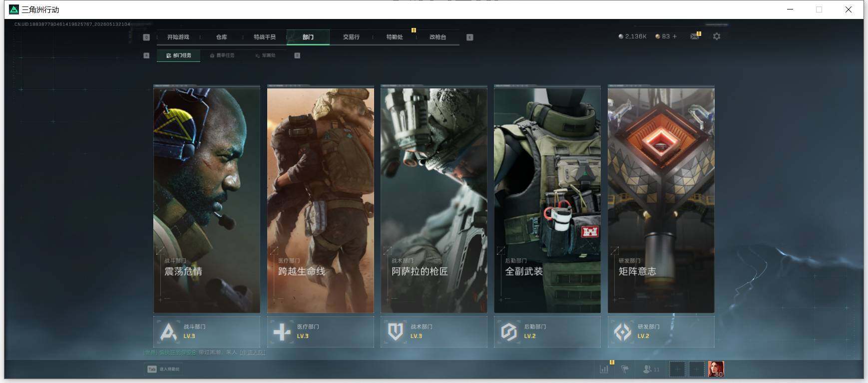The width and height of the screenshot is (868, 383).
Task: Click the 三角洲行动 app icon in title bar
Action: [14, 9]
